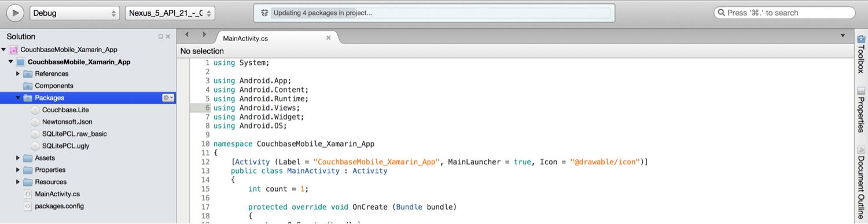Screen dimensions: 868x224
Task: Click 'using Android.Views;' code line
Action: [257, 108]
